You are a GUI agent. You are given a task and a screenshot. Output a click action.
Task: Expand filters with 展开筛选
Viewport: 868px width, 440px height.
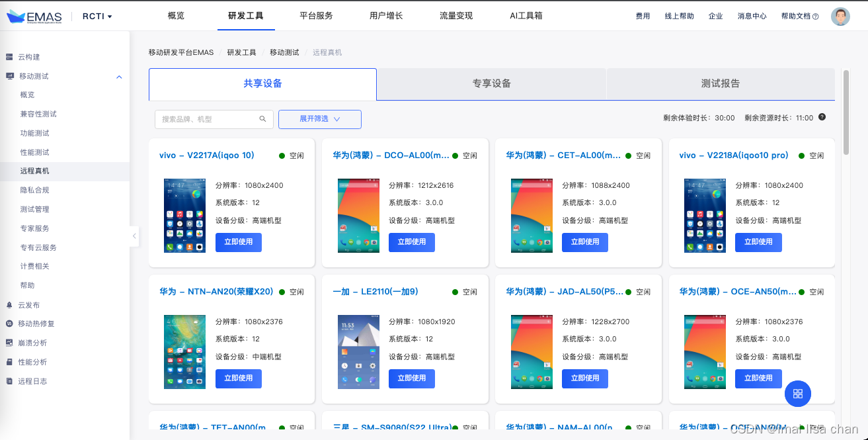320,119
